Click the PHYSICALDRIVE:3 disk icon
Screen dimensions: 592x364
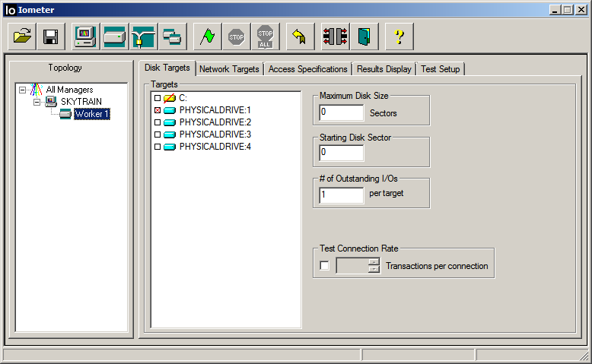point(170,135)
